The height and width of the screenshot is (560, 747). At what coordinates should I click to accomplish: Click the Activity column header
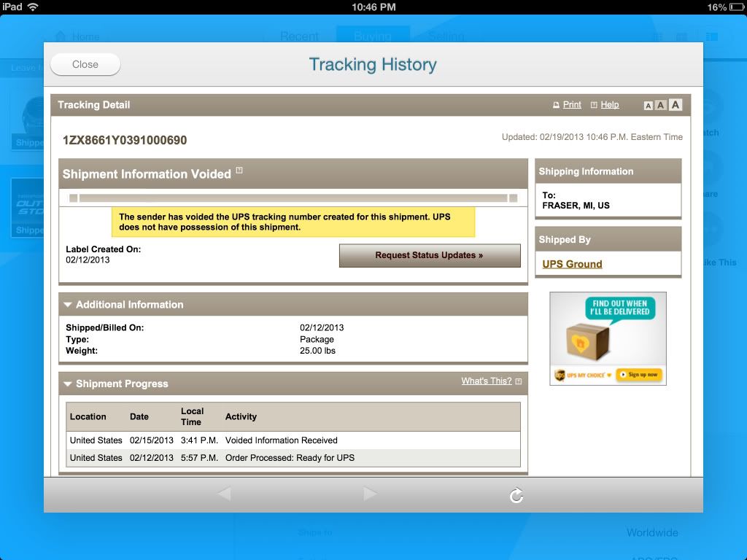coord(241,416)
